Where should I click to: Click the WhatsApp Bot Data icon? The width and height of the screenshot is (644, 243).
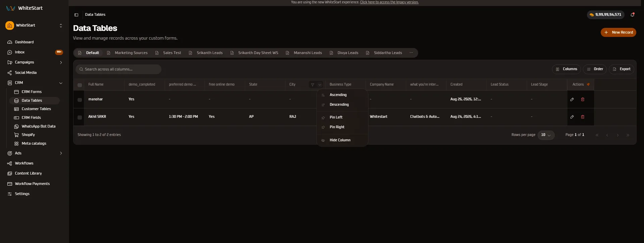coord(16,127)
